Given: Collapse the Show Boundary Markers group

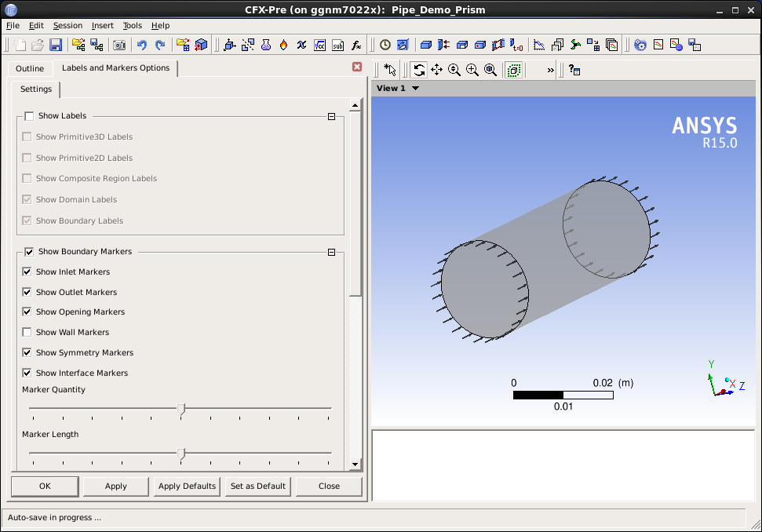Looking at the screenshot, I should click(x=331, y=252).
